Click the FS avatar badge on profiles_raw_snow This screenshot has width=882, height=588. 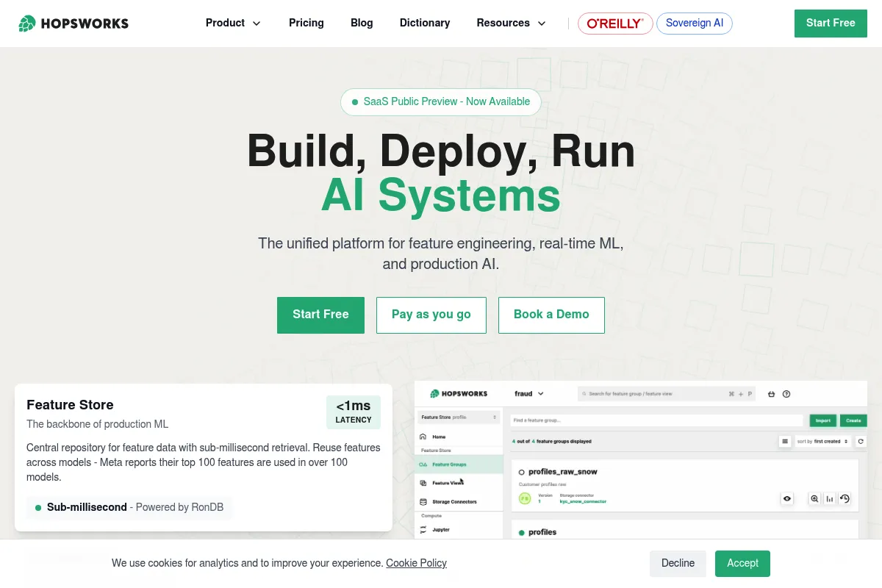525,498
